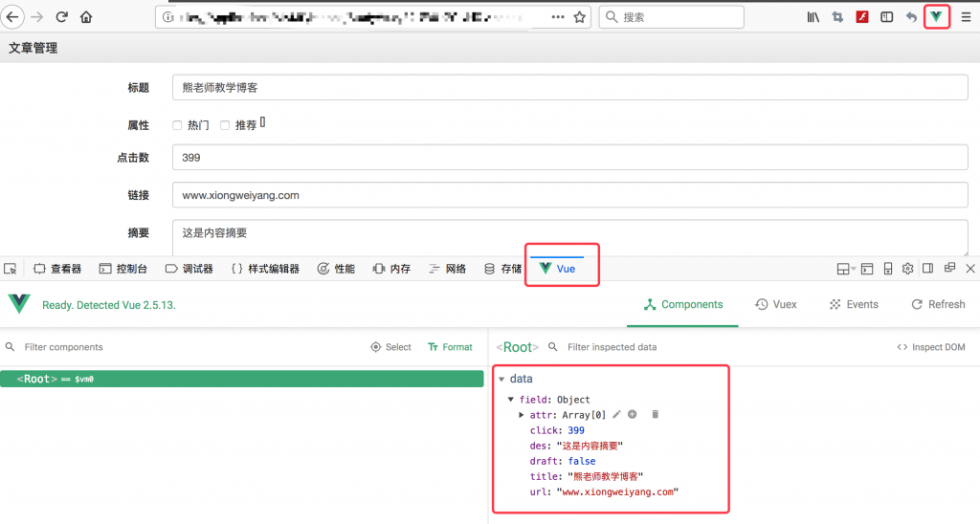Click the Vue devtools extension icon in browser toolbar
Viewport: 980px width, 524px height.
tap(936, 17)
